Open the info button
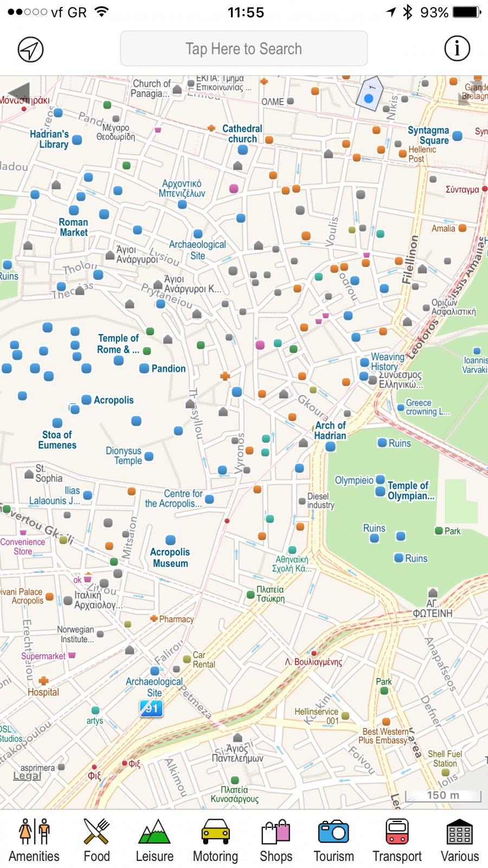 457,48
